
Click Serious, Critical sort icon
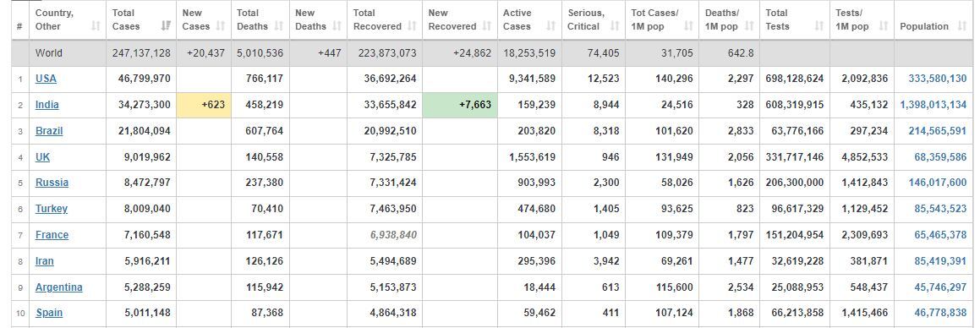pos(615,26)
